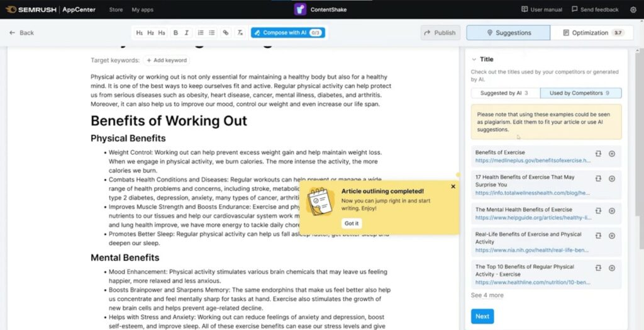Viewport: 644px width, 330px height.
Task: Add '17 Health Benefits of Exercise' title
Action: coord(611,179)
